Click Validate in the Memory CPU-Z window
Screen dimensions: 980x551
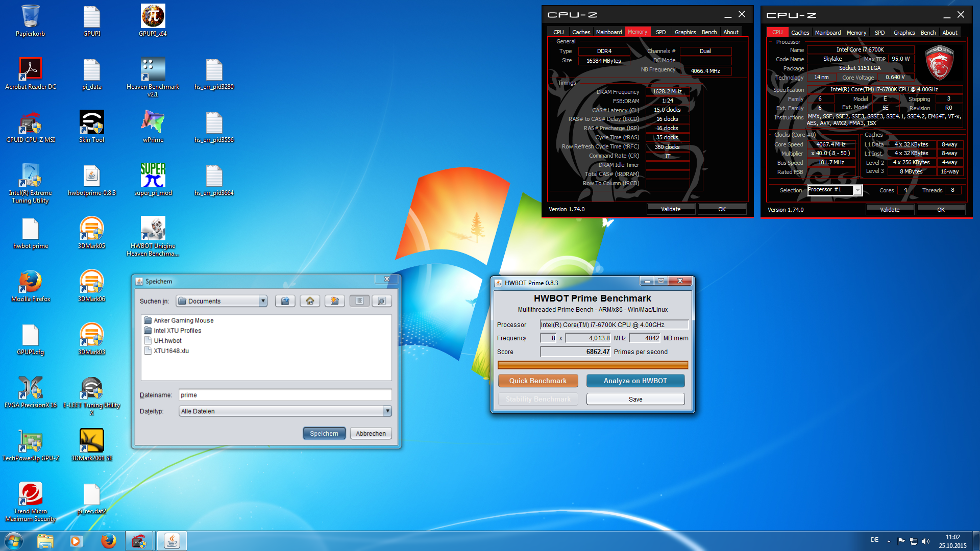(x=671, y=209)
